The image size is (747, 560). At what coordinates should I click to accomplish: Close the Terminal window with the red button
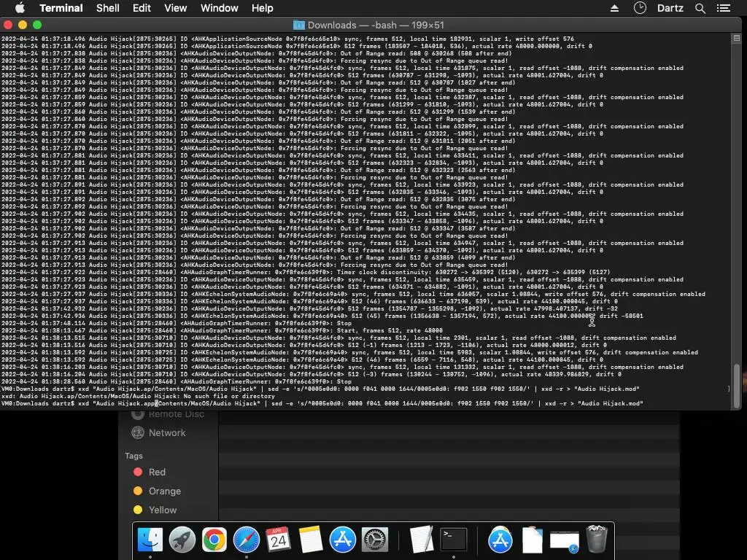7,25
